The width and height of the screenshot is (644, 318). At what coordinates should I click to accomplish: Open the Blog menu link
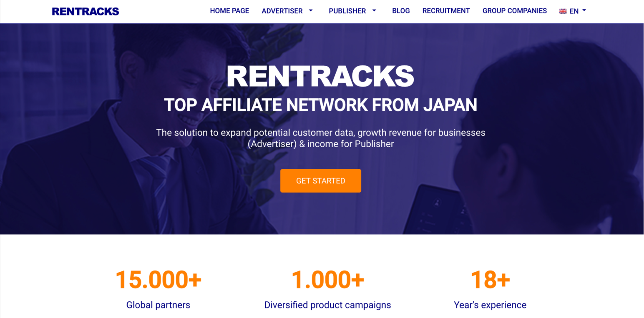pyautogui.click(x=401, y=11)
